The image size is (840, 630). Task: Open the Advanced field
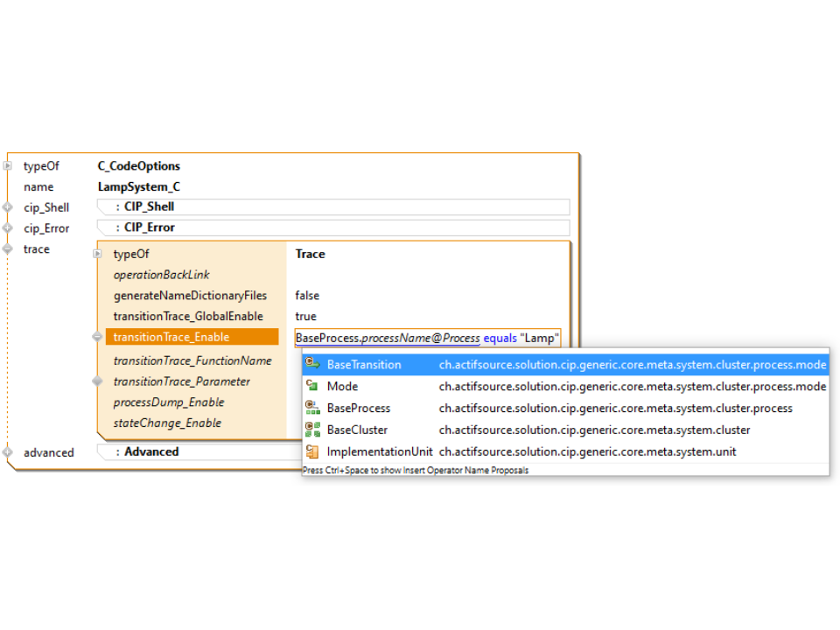click(201, 452)
